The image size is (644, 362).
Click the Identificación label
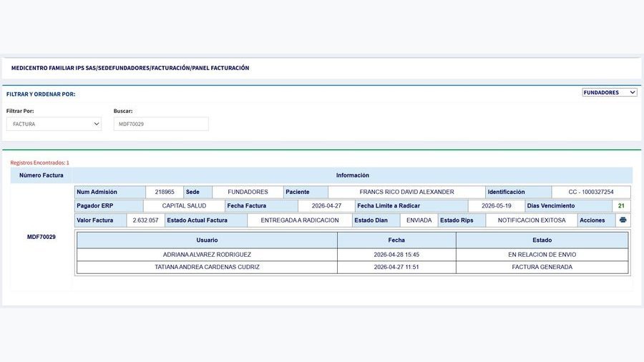point(506,192)
